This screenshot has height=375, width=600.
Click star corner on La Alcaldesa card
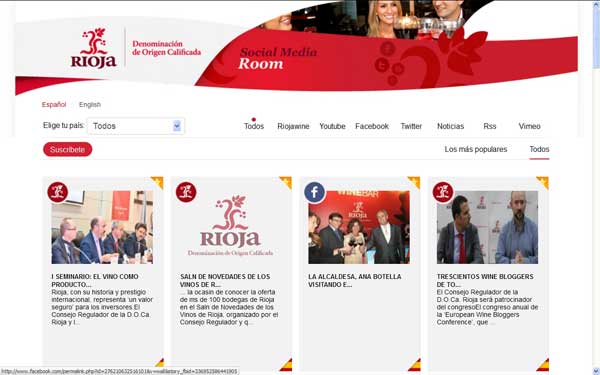416,181
